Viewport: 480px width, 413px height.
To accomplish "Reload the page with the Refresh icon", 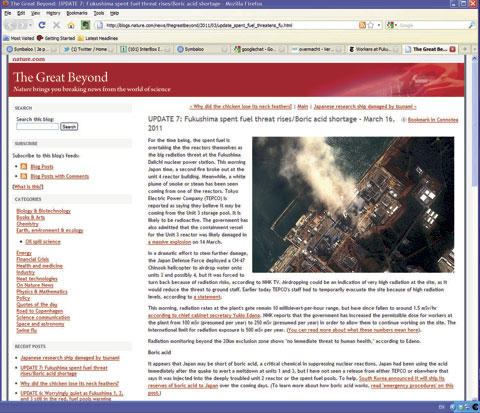I will 42,25.
